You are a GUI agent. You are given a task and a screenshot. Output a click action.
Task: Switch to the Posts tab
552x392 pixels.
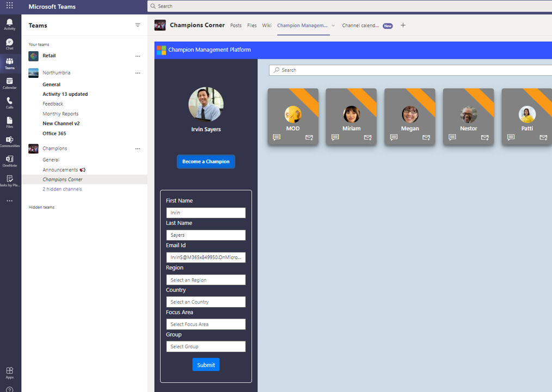(x=236, y=25)
